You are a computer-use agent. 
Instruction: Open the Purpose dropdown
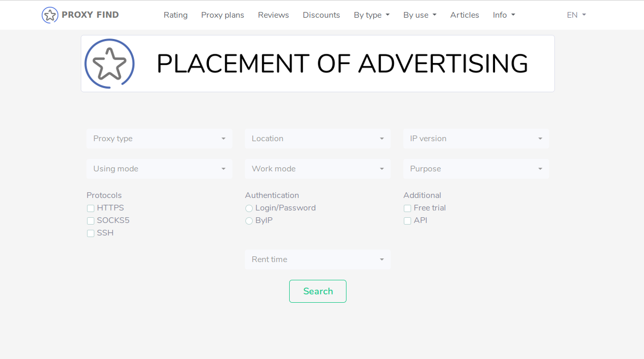click(x=475, y=168)
